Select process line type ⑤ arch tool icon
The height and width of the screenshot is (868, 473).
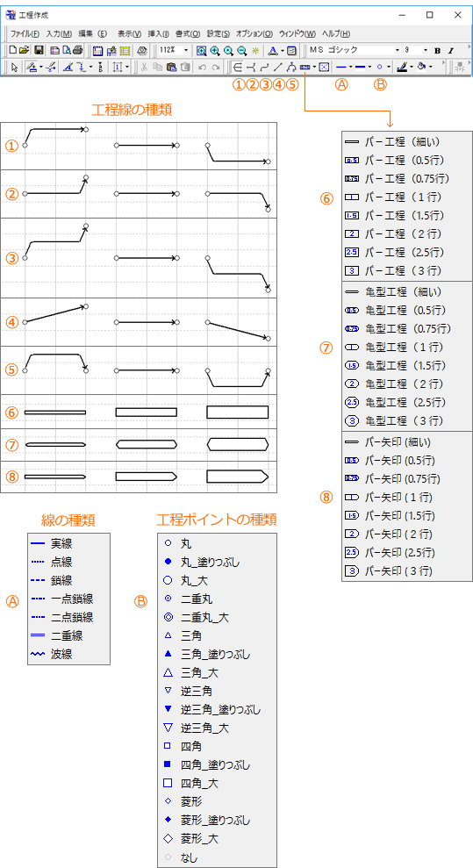[x=291, y=67]
